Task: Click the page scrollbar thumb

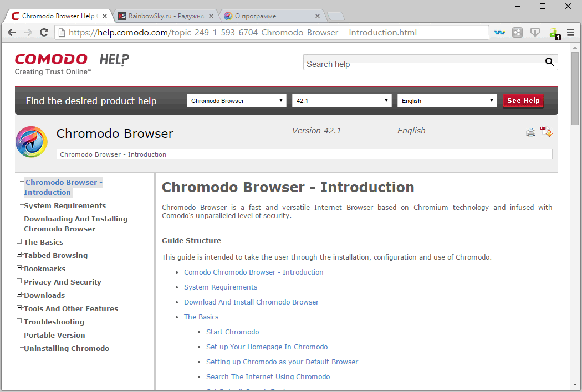Action: pyautogui.click(x=575, y=88)
